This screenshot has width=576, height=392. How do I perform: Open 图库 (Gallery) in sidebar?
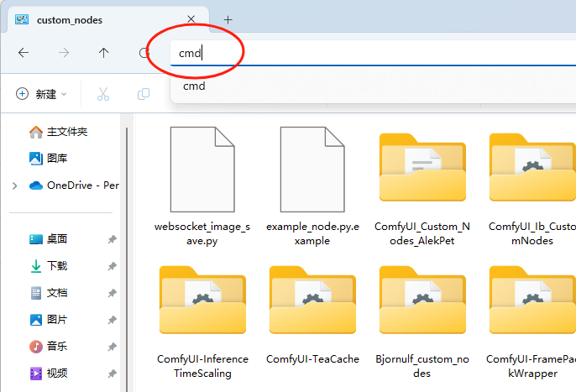point(48,159)
